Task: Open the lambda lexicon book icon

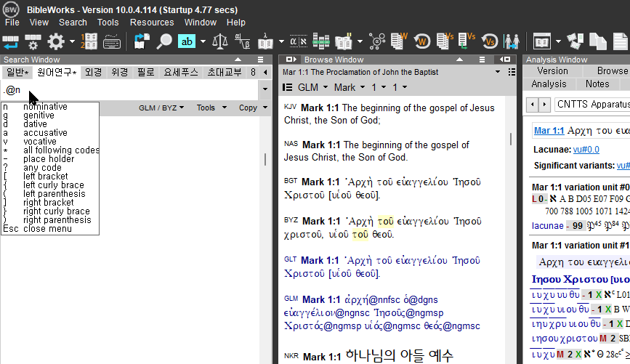Action: (265, 41)
